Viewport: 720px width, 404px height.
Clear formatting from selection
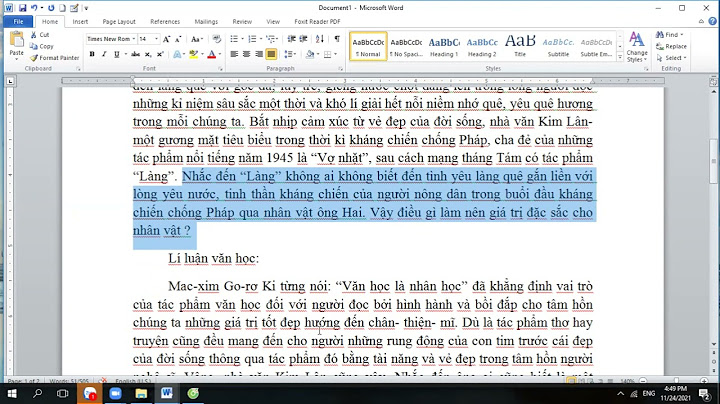point(217,39)
